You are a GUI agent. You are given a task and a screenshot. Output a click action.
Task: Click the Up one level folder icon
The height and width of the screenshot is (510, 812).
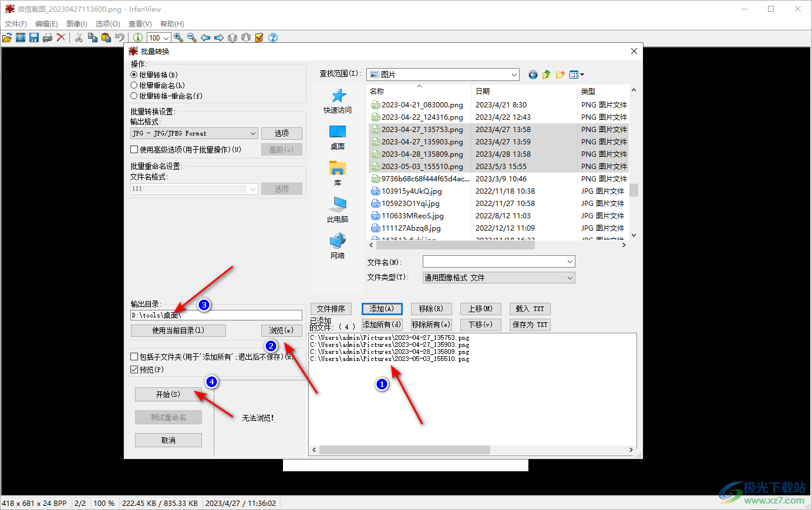[547, 75]
